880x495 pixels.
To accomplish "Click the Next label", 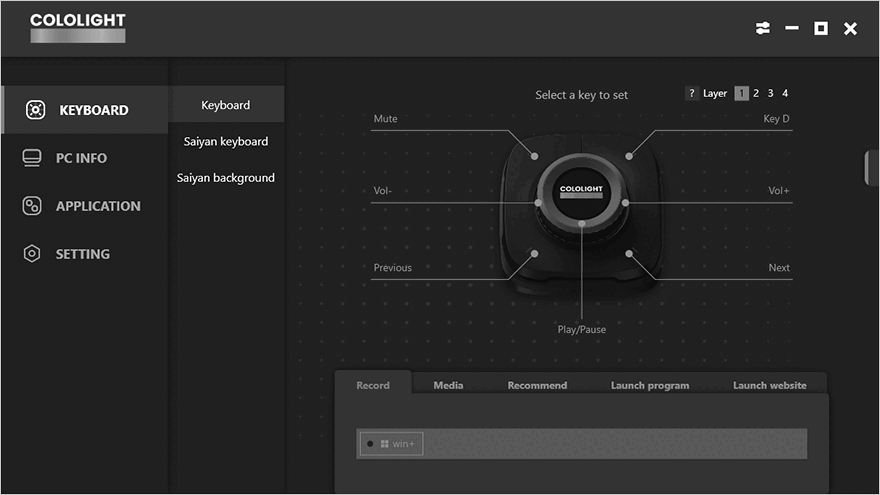I will click(x=779, y=268).
